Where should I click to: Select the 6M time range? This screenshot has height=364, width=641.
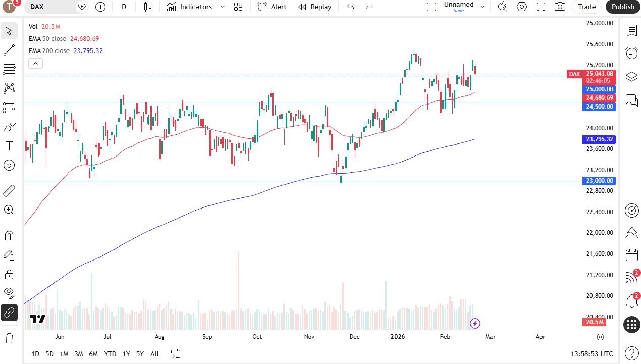pyautogui.click(x=93, y=354)
